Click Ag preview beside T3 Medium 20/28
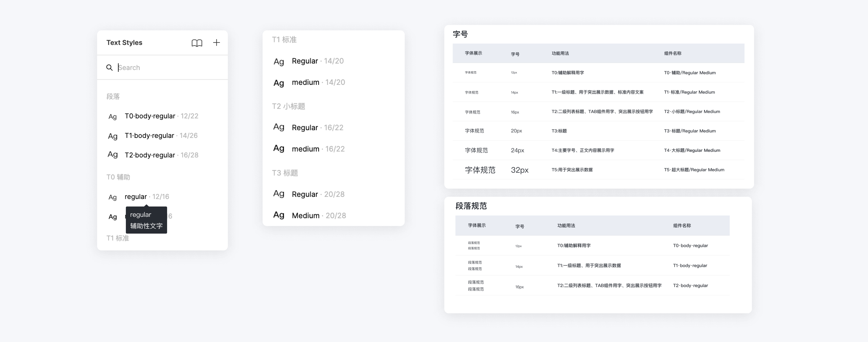The width and height of the screenshot is (868, 342). point(279,215)
